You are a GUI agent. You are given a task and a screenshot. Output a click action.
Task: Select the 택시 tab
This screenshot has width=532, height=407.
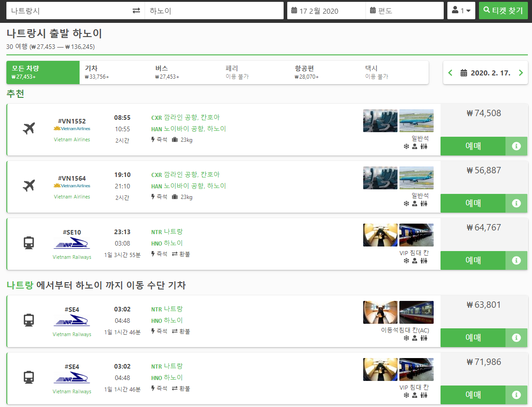click(x=394, y=73)
